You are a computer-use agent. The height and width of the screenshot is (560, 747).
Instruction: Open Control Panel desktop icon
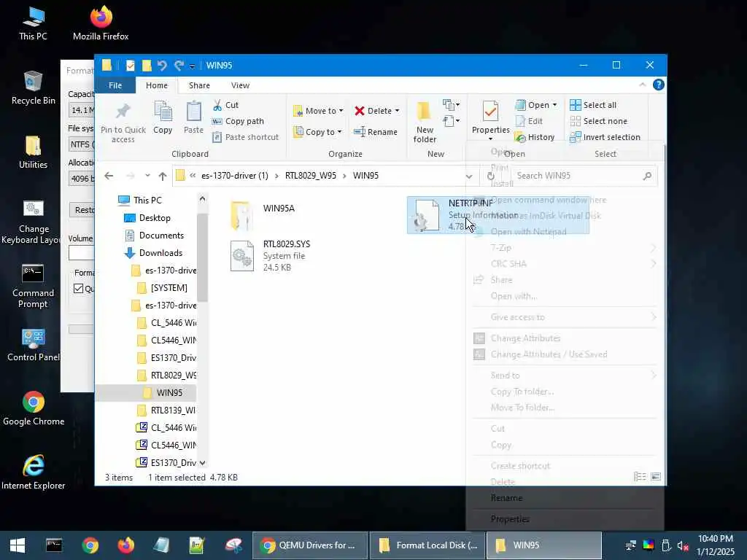33,345
